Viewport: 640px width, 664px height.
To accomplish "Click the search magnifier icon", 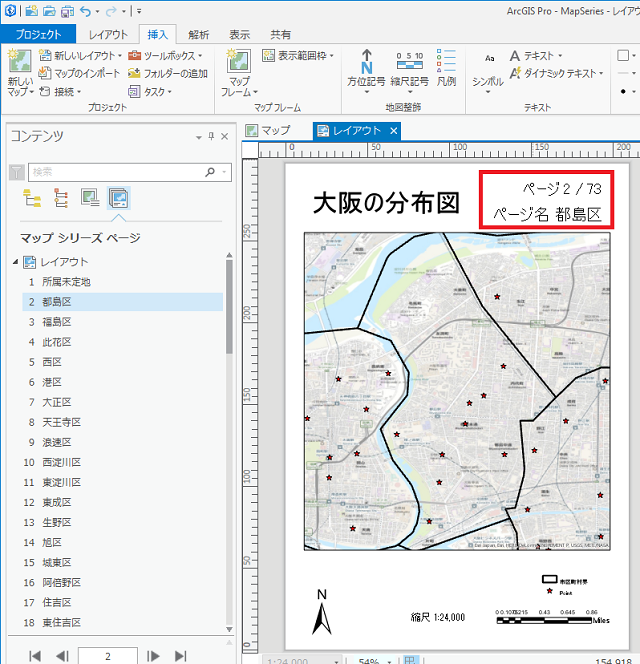I will [210, 172].
